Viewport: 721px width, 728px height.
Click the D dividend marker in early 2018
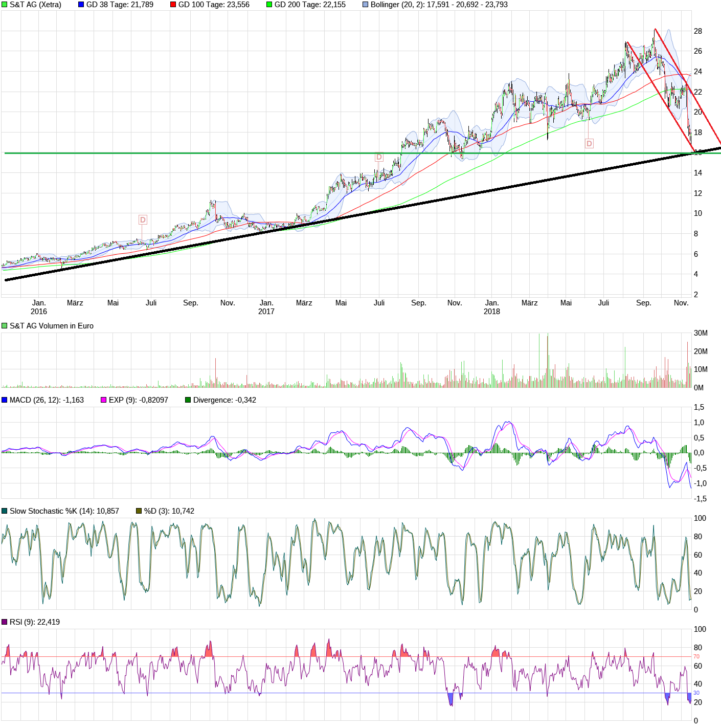tap(590, 143)
